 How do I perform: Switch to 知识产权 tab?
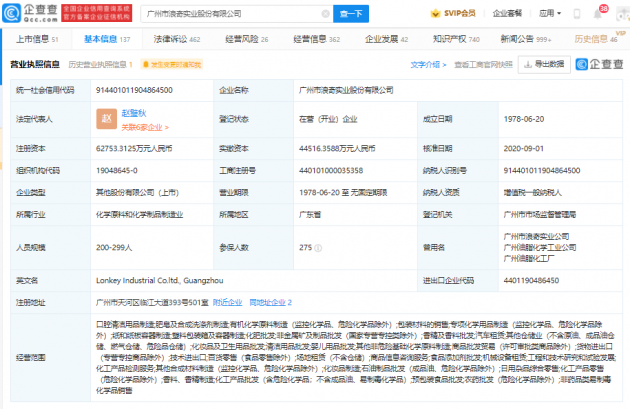456,39
